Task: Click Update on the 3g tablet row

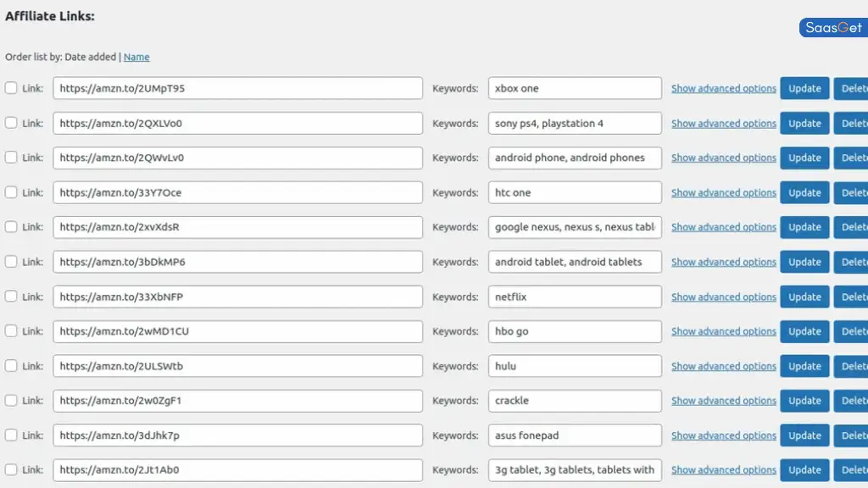Action: pyautogui.click(x=804, y=469)
